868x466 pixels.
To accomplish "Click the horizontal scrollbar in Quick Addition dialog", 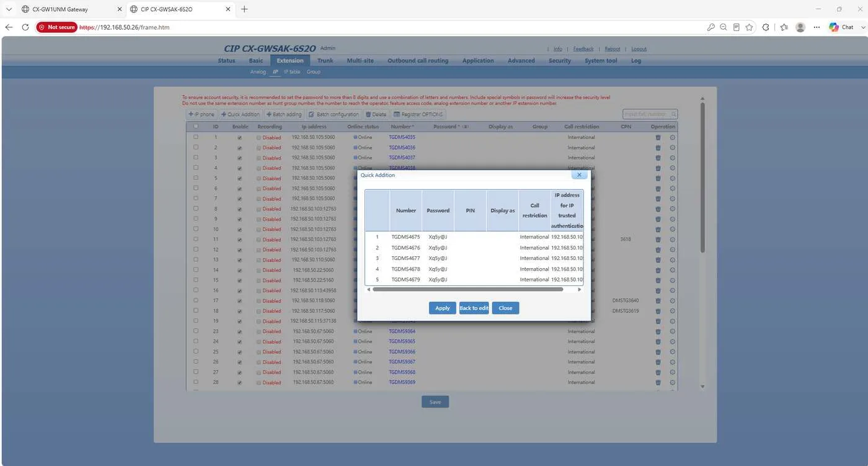I will click(x=468, y=289).
